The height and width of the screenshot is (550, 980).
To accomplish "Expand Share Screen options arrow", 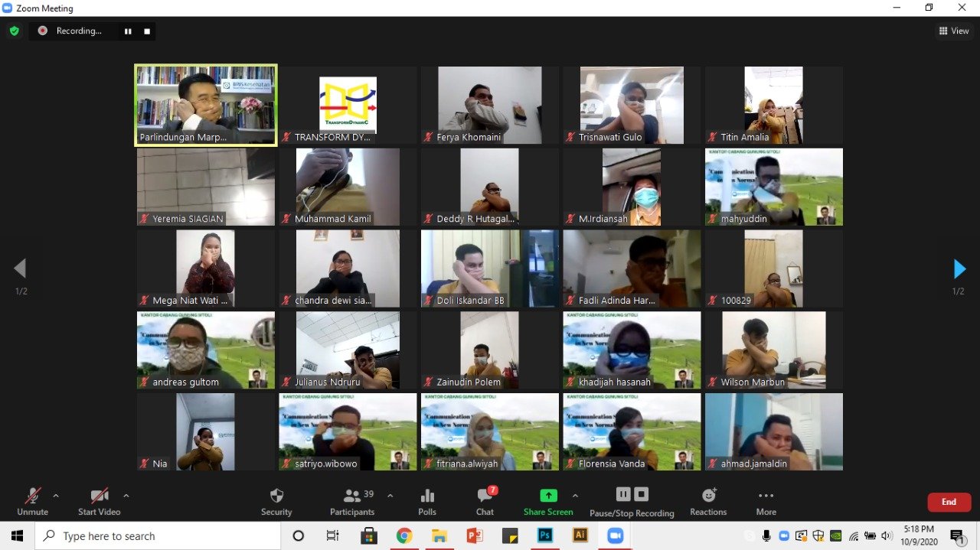I will 575,496.
